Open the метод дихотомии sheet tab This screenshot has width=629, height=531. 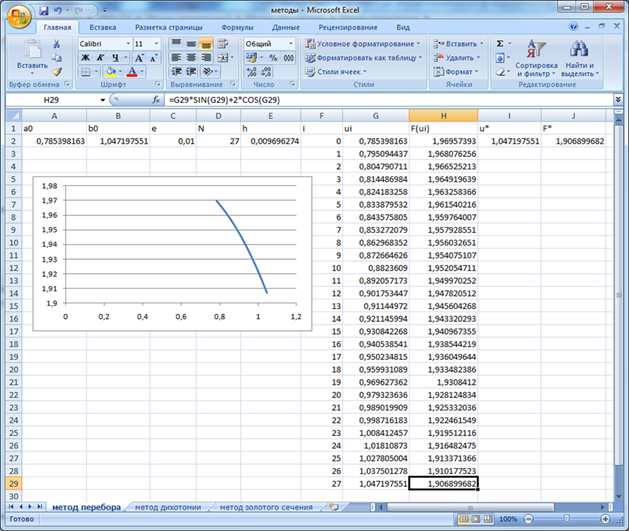point(167,507)
